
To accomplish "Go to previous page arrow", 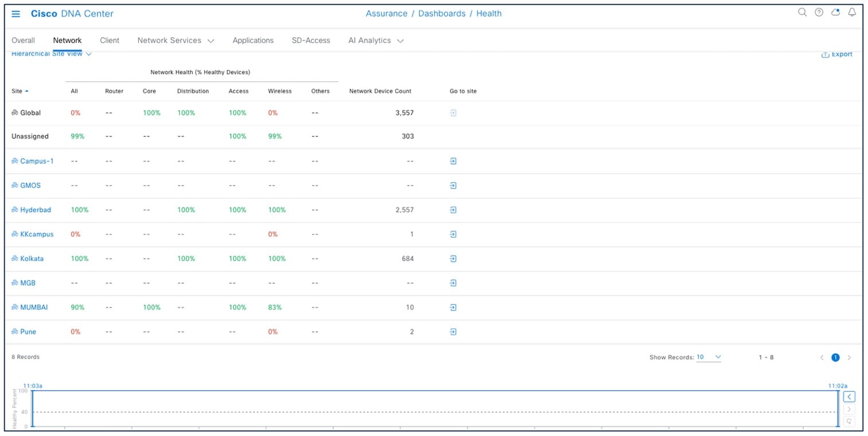I will (822, 357).
